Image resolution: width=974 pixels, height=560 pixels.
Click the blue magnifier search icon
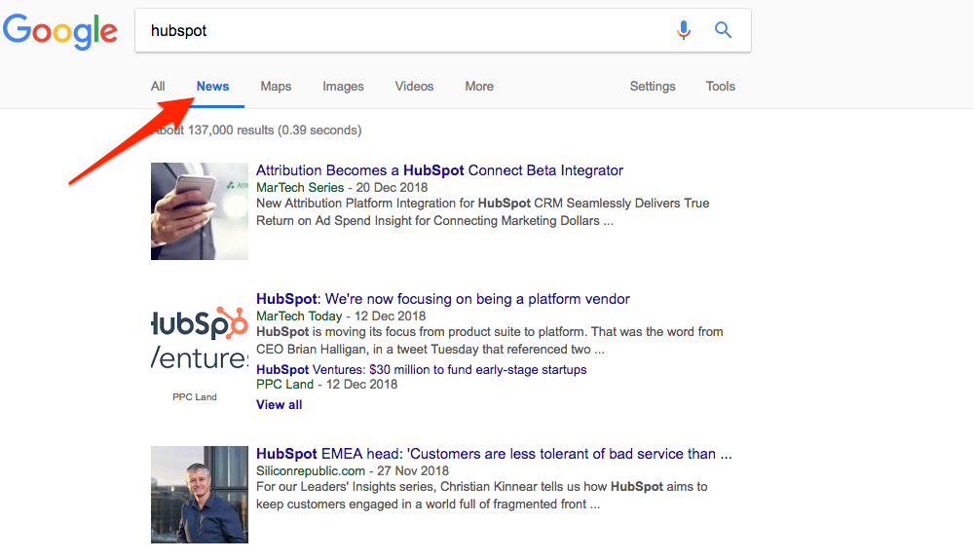pos(723,30)
